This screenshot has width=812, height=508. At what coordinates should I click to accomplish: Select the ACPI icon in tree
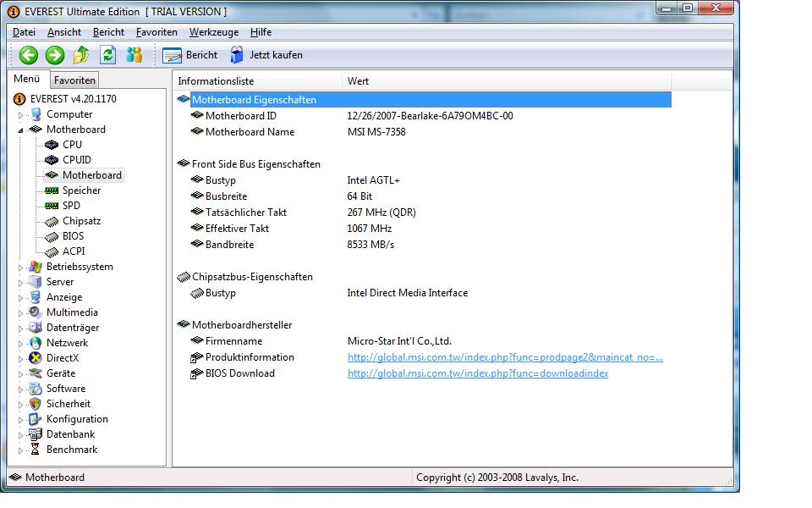(52, 251)
